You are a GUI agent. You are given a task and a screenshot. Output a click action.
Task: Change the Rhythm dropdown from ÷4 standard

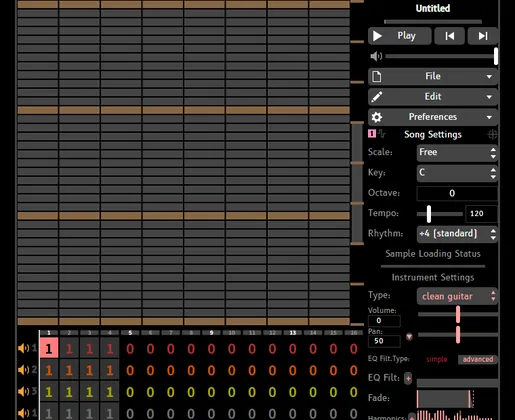457,234
